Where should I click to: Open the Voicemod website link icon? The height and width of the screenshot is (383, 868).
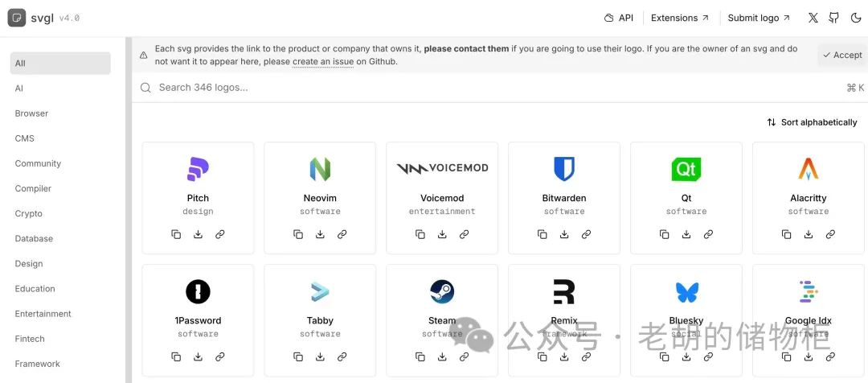464,234
